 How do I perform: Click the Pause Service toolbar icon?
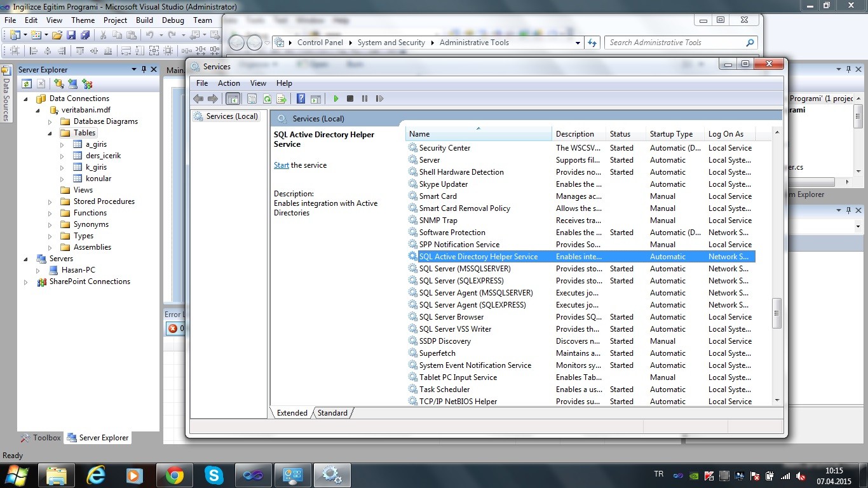click(365, 98)
